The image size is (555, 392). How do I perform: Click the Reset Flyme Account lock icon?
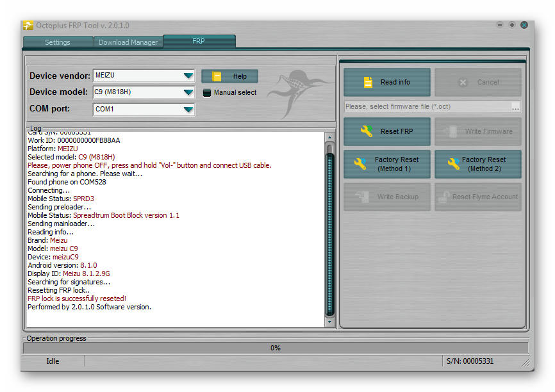coord(444,197)
